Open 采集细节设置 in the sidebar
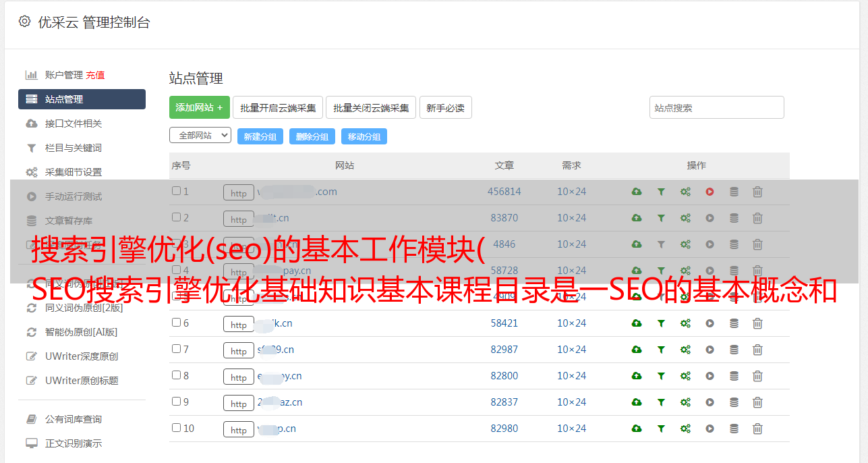Viewport: 868px width, 463px height. point(74,172)
